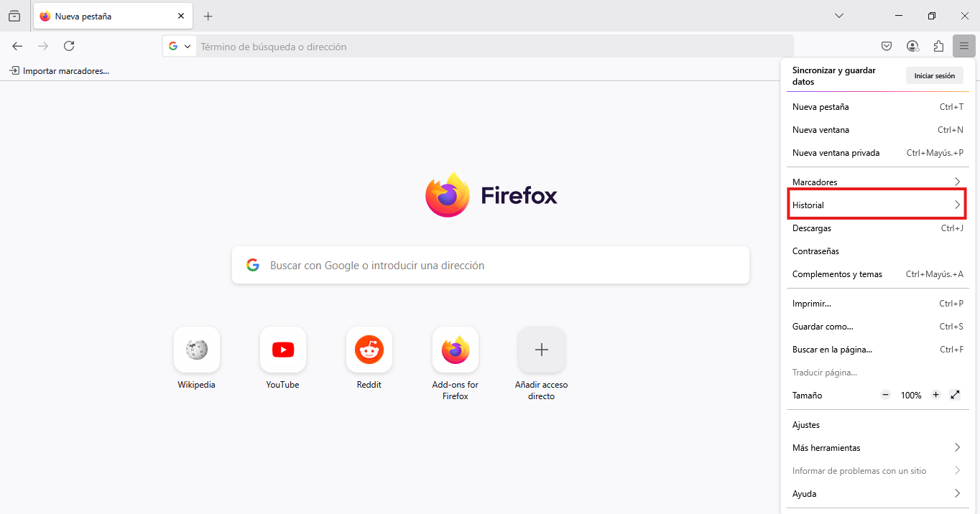
Task: Open a new tab with the plus icon
Action: 208,16
